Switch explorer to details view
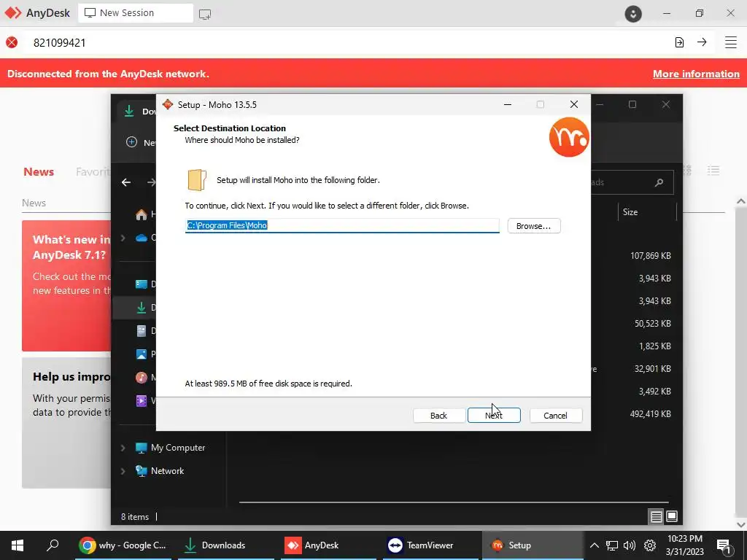747x560 pixels. tap(656, 517)
